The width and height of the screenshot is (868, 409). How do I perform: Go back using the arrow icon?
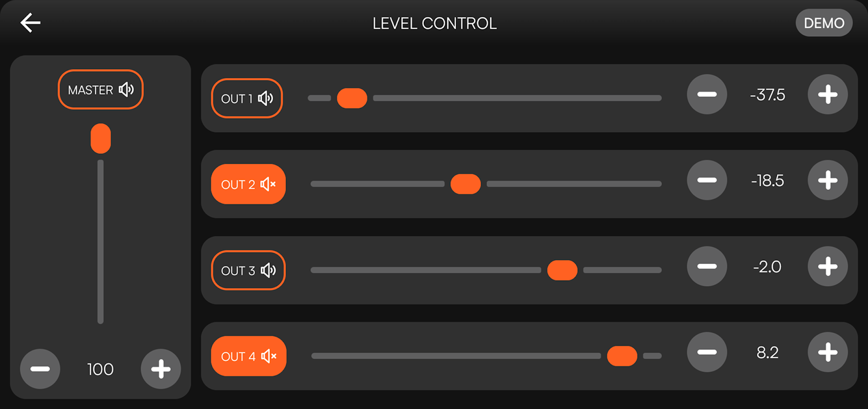pos(30,23)
